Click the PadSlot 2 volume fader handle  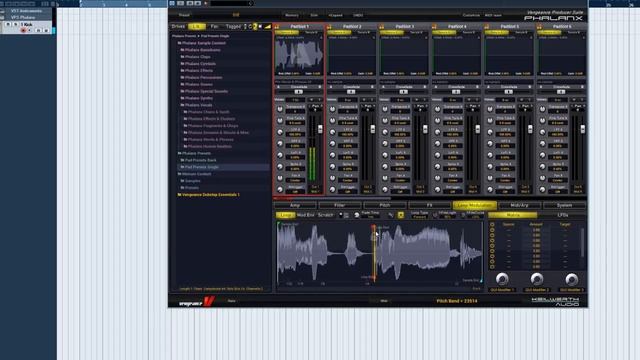(373, 129)
